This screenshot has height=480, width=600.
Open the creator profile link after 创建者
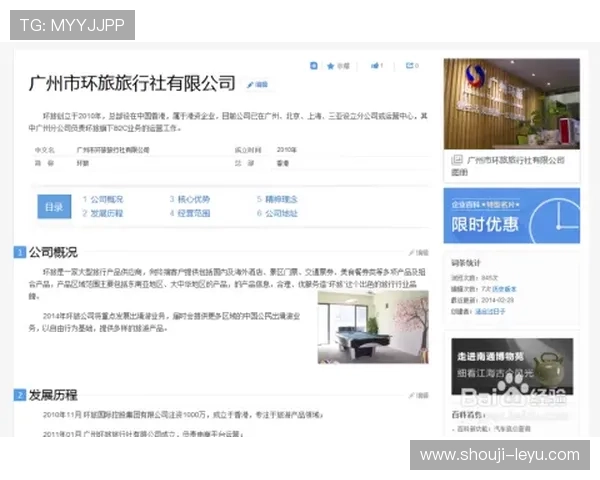490,312
